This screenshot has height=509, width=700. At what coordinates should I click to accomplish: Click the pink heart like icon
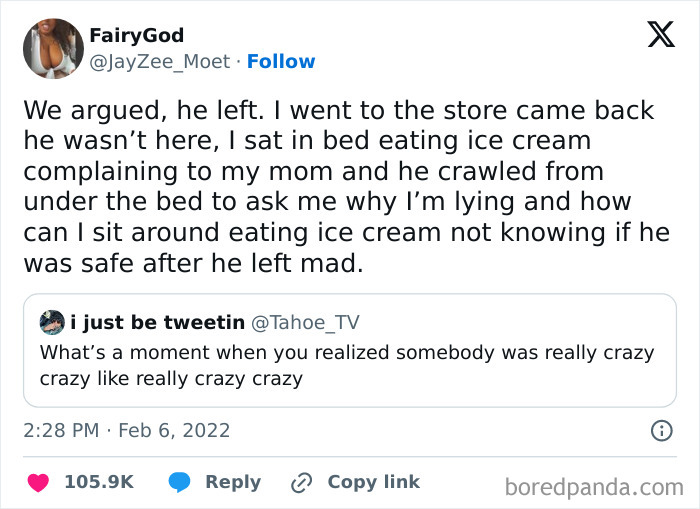tap(39, 482)
